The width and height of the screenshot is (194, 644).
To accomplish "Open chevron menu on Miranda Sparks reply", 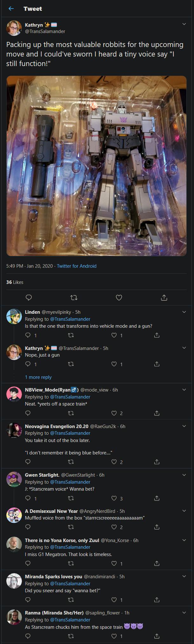I will [184, 576].
